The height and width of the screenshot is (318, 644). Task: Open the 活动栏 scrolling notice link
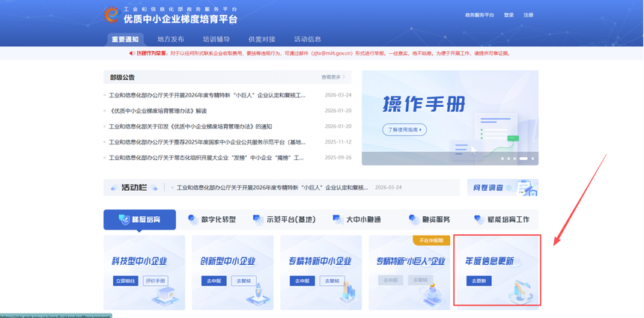tap(273, 188)
